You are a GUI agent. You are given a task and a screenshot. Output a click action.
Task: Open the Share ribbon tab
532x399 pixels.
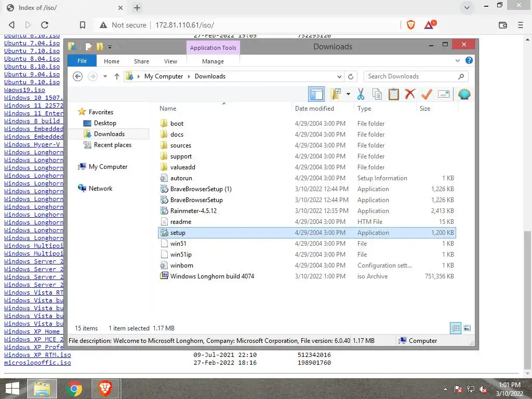pos(141,61)
